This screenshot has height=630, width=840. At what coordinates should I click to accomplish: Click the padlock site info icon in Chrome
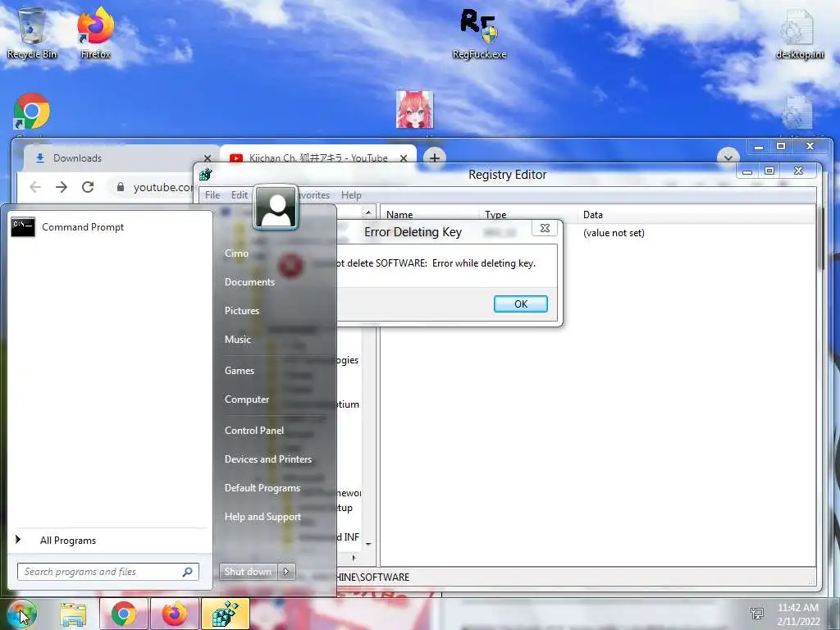pos(121,187)
